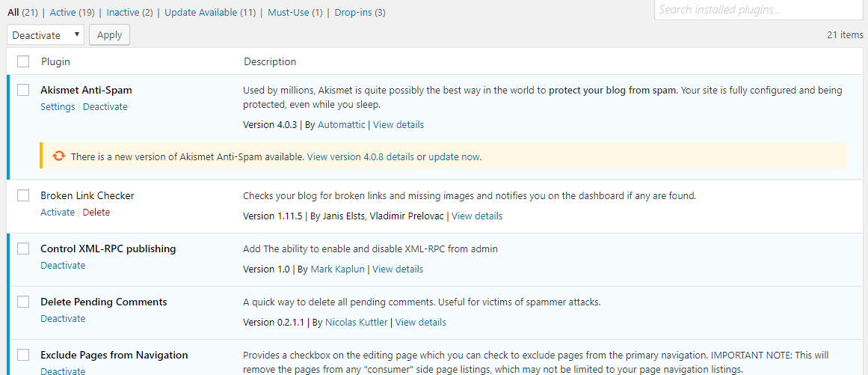This screenshot has height=375, width=868.
Task: Select the Control XML-RPC publishing checkbox
Action: (23, 249)
